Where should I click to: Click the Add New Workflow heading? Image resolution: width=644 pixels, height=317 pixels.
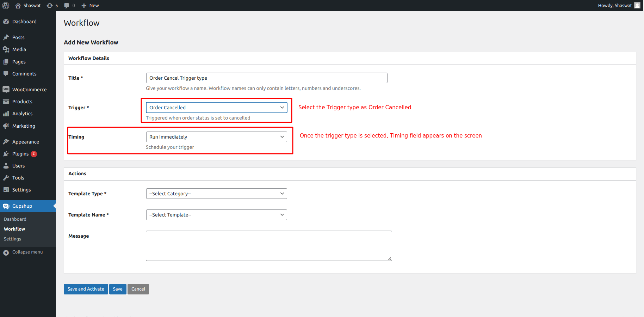pos(91,42)
